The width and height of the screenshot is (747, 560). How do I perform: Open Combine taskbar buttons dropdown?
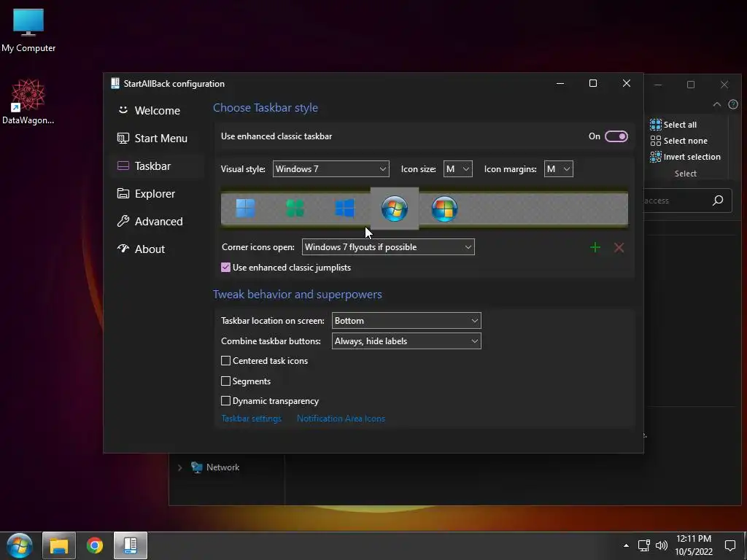406,341
